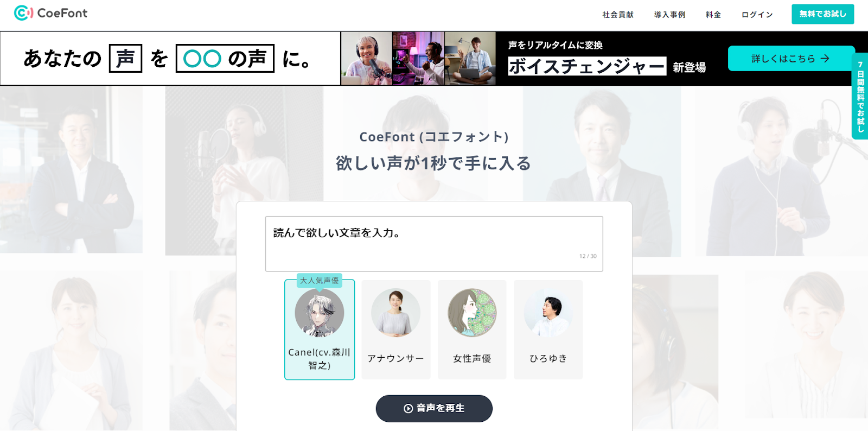Click the 大人気声優 badge label
Screen dimensions: 868x431
(x=320, y=281)
